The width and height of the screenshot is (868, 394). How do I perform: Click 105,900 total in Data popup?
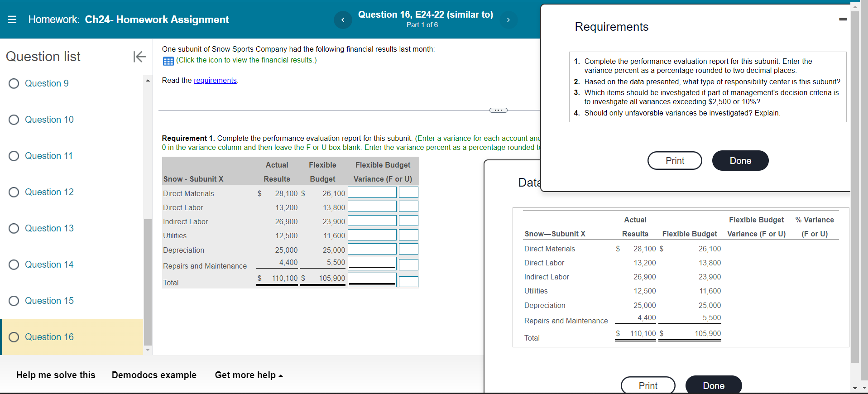(708, 333)
